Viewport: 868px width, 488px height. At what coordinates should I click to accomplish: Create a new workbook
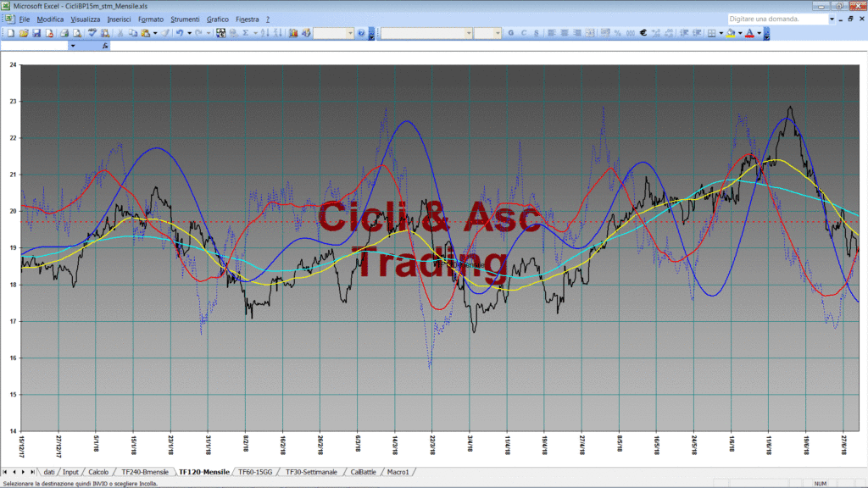point(10,33)
